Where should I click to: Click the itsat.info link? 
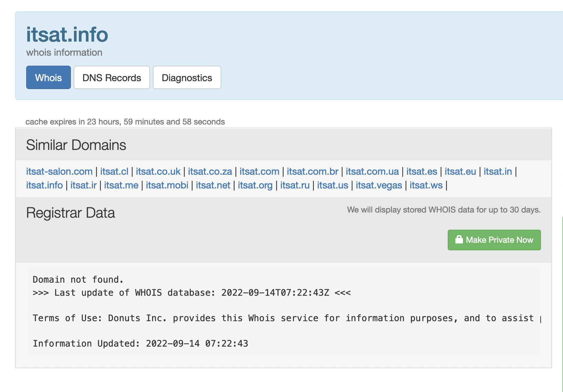[x=44, y=185]
